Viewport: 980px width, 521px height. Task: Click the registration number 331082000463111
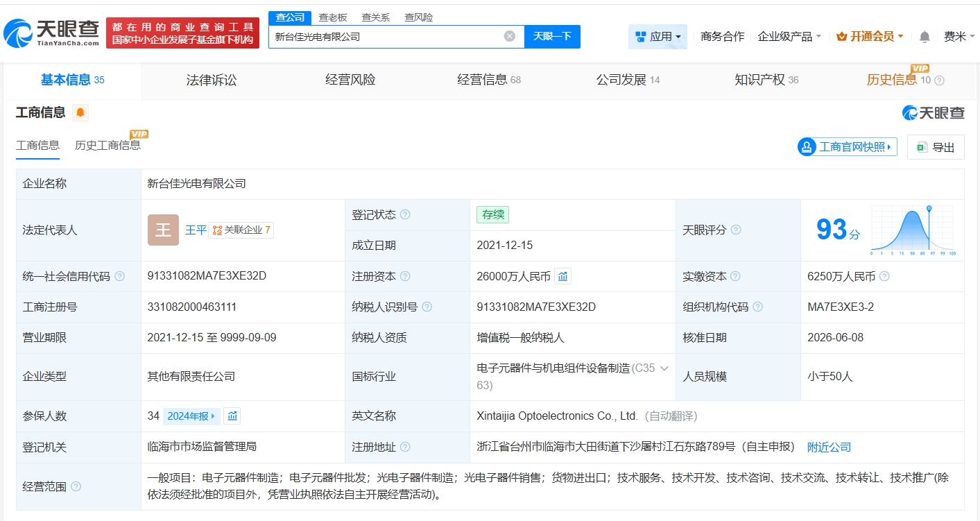click(191, 307)
